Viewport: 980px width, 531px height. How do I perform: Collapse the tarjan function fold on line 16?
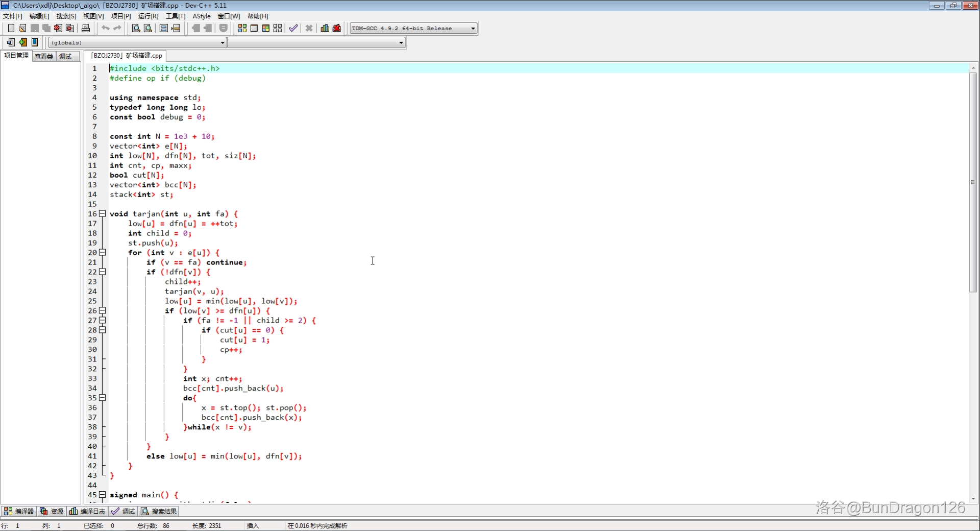102,213
